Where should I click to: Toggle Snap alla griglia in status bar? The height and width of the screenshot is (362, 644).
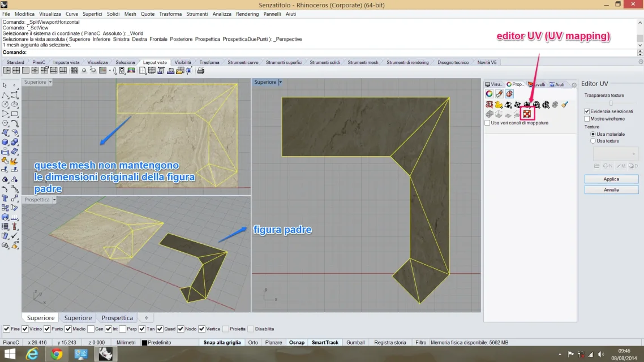[x=222, y=342]
